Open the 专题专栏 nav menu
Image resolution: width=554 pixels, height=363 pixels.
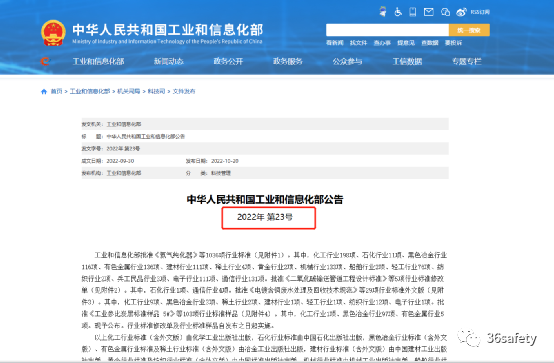[x=467, y=62]
